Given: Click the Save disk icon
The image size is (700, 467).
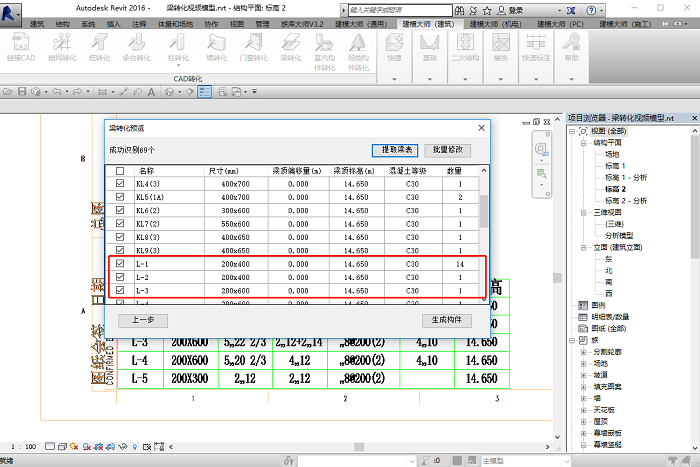Looking at the screenshot, I should [x=22, y=92].
